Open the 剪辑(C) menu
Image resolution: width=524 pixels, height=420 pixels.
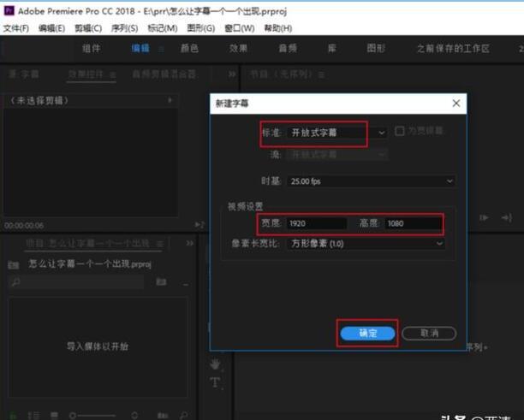(x=88, y=28)
